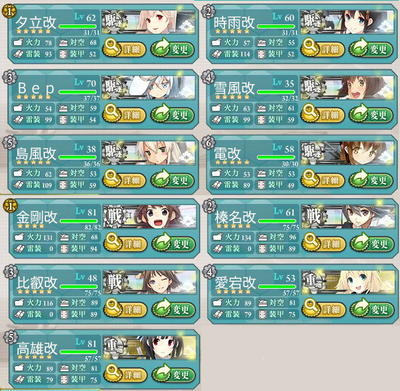
Task: Click 愛宕改 heavy cruiser portrait
Action: (x=348, y=282)
